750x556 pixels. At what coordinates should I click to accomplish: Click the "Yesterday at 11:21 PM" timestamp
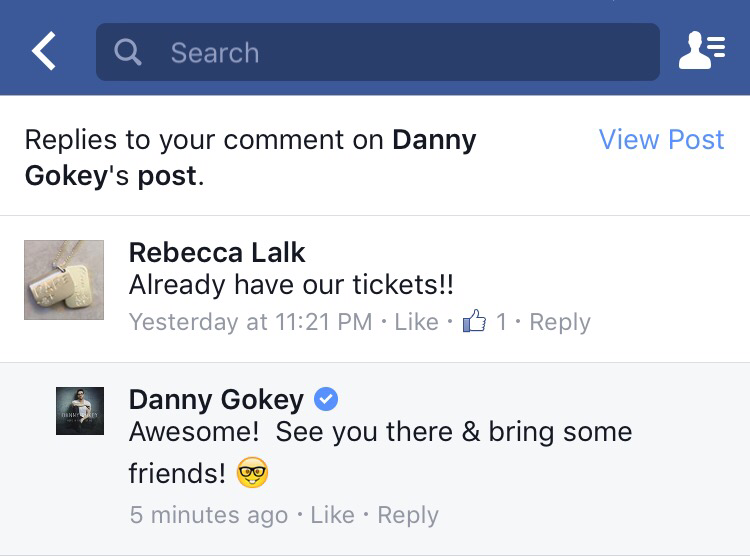point(250,322)
